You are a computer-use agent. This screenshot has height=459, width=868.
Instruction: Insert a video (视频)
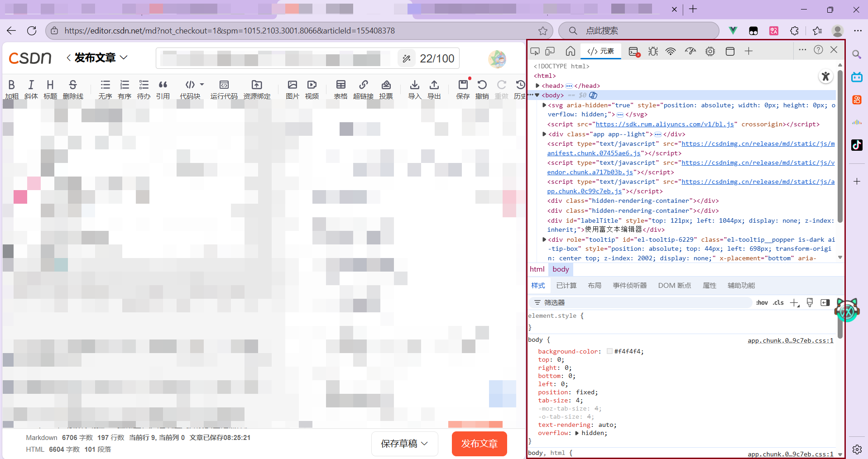(312, 89)
